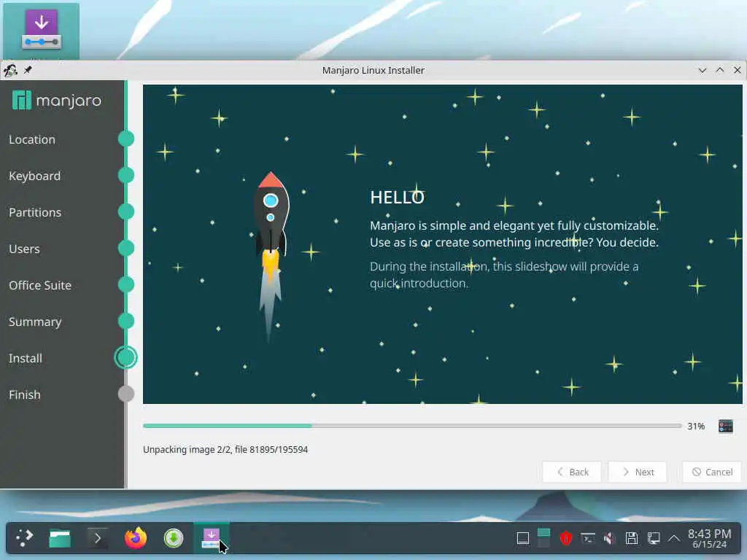Image resolution: width=747 pixels, height=560 pixels.
Task: Click the Next button
Action: pyautogui.click(x=638, y=472)
